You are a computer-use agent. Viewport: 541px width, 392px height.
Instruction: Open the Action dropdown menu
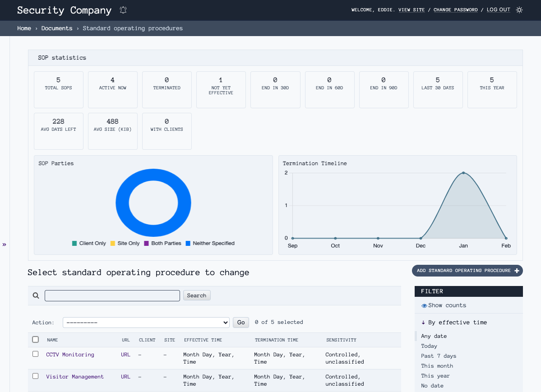[x=146, y=323]
